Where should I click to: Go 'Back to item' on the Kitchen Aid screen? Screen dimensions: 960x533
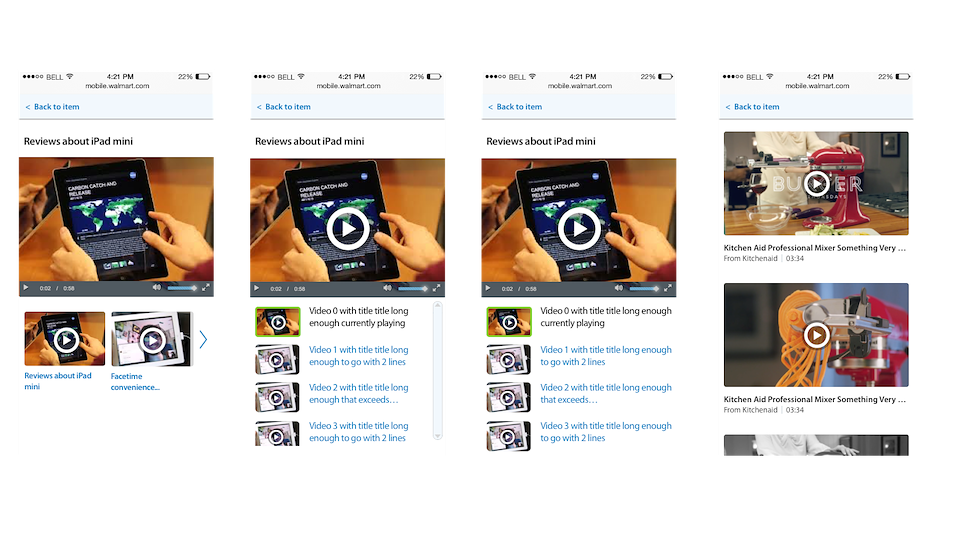click(752, 106)
